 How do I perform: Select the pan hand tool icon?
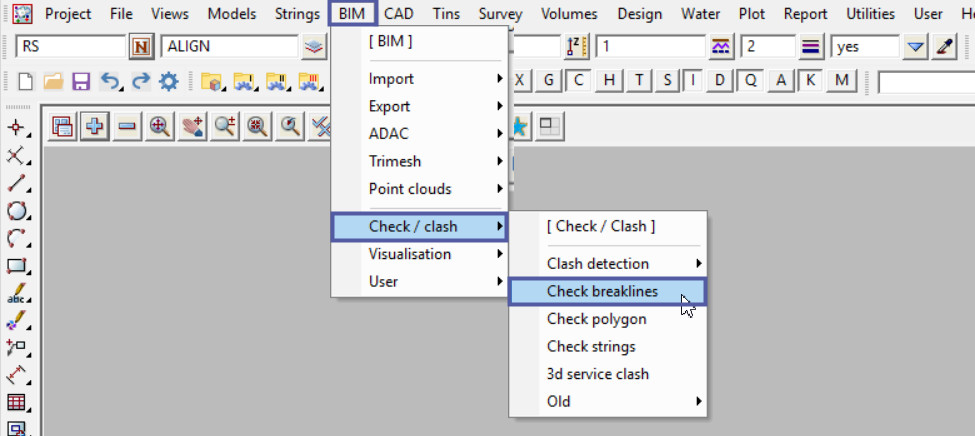pos(193,126)
